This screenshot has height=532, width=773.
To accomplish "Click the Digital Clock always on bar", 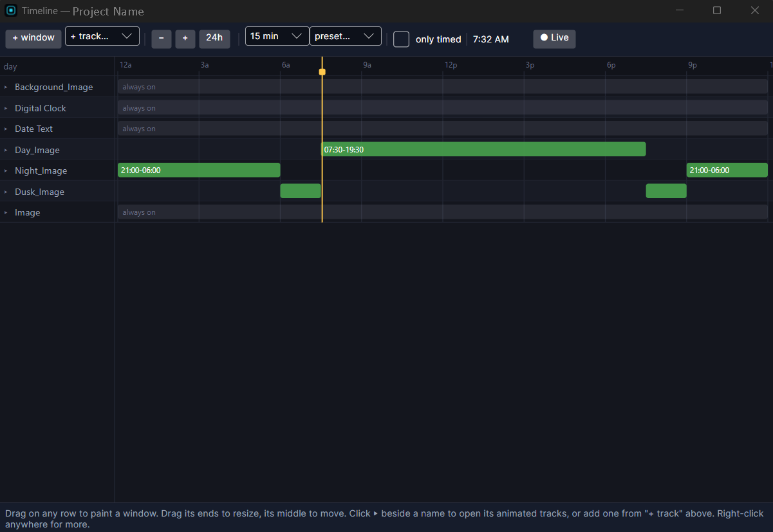I will [443, 107].
